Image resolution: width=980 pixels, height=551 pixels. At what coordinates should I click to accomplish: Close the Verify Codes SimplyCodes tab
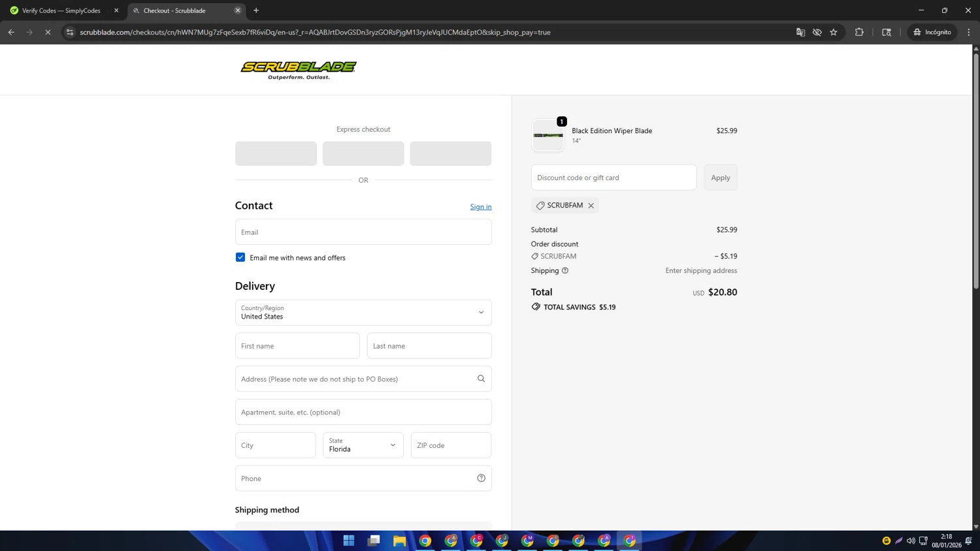pos(116,10)
